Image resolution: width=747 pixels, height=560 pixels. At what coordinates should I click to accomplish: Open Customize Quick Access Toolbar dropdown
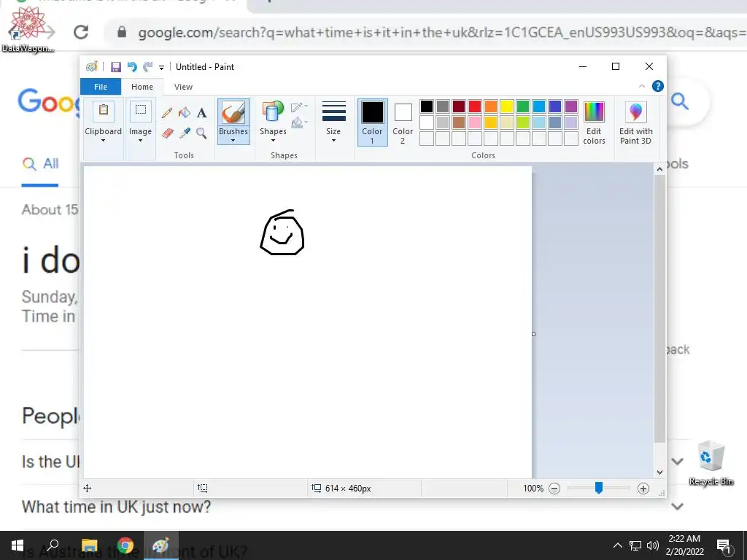point(161,68)
